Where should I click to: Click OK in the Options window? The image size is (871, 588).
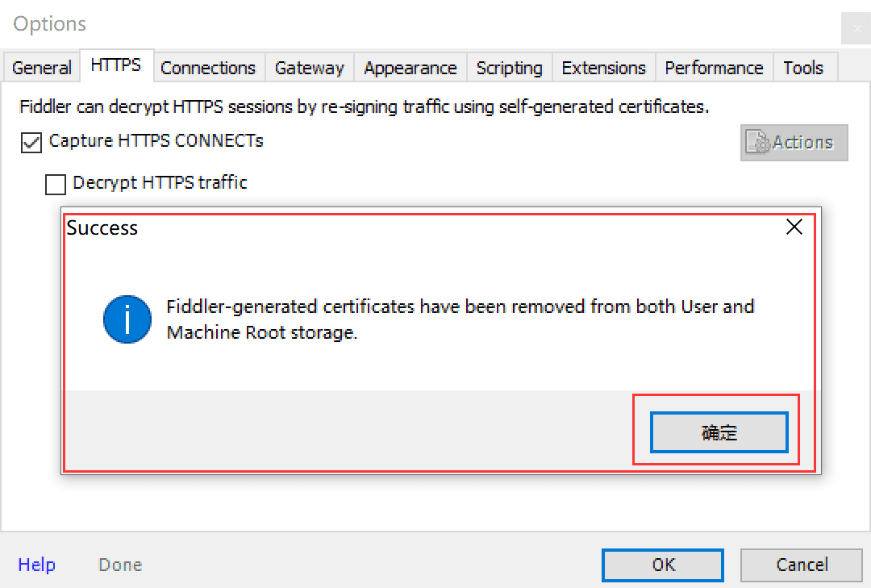coord(663,565)
